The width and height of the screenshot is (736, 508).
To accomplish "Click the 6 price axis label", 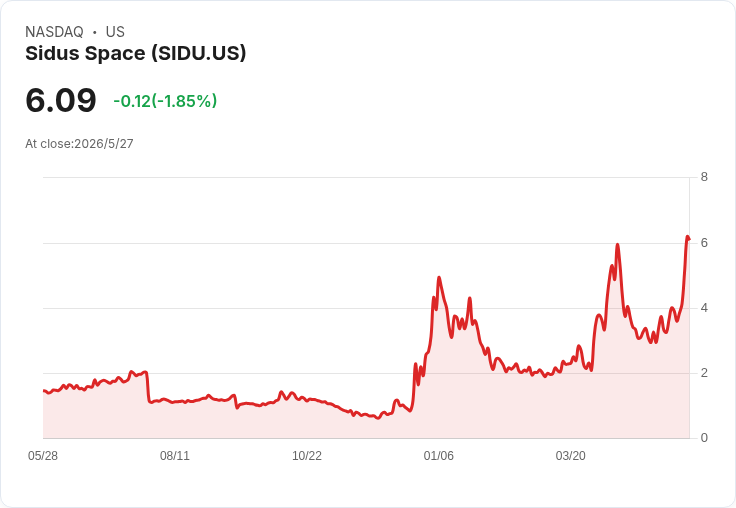I will (x=704, y=243).
